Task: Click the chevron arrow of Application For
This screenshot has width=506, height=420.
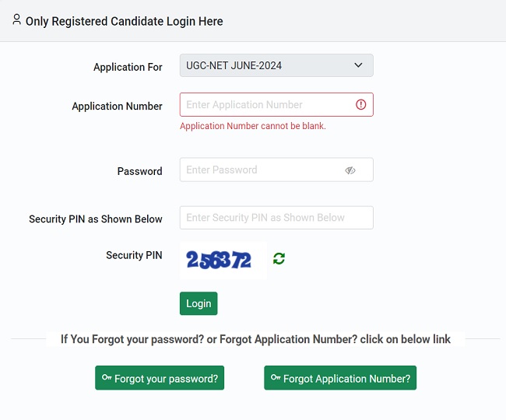Action: click(358, 65)
